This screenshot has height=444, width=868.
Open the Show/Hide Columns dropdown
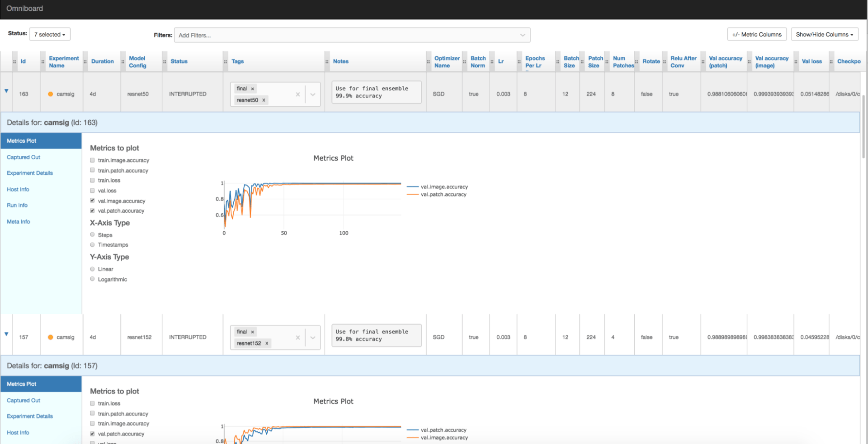click(x=825, y=34)
